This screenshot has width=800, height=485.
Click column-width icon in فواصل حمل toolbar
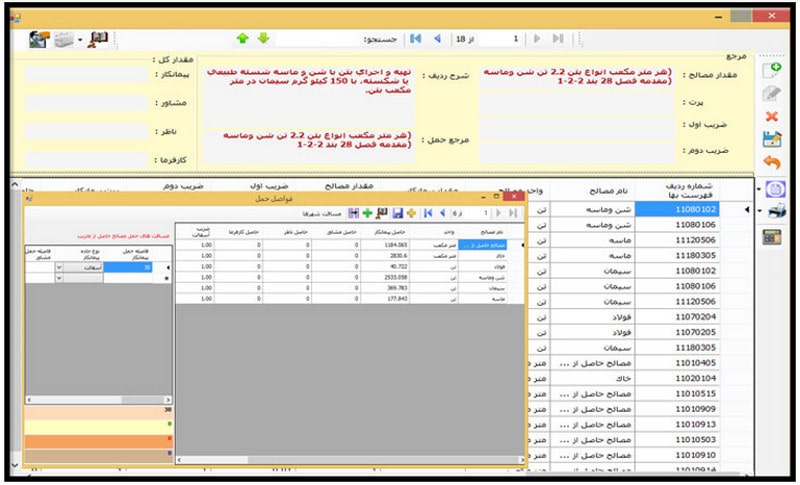pos(353,213)
